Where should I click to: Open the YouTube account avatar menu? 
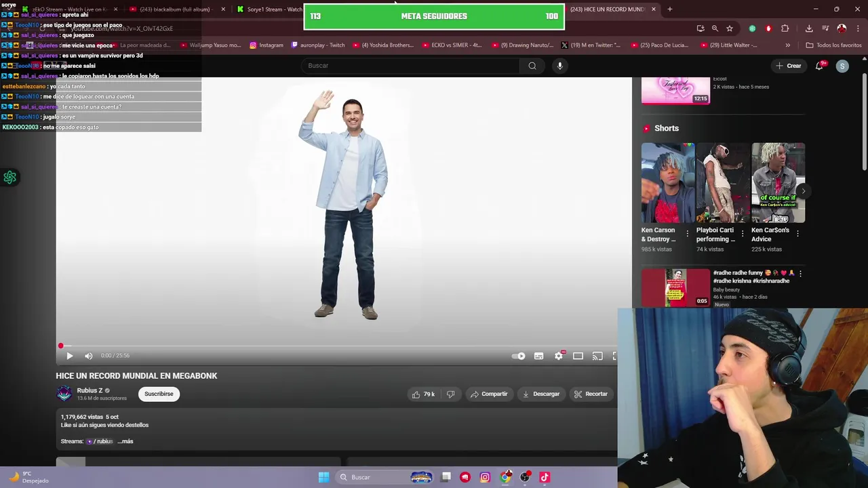(x=842, y=66)
